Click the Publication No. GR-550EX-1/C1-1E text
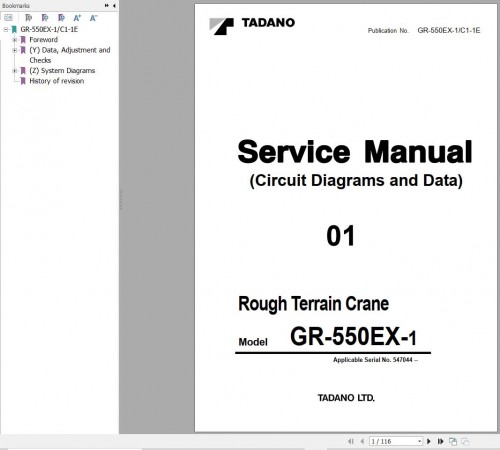 coord(424,30)
